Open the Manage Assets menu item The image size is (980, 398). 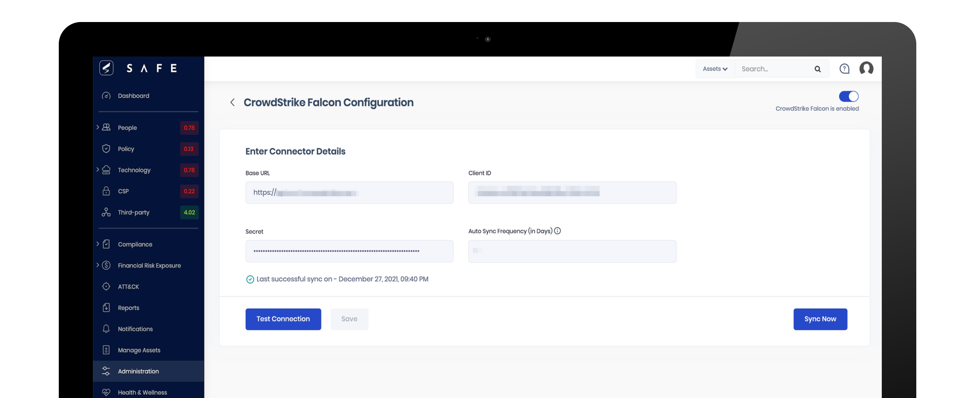(148, 350)
